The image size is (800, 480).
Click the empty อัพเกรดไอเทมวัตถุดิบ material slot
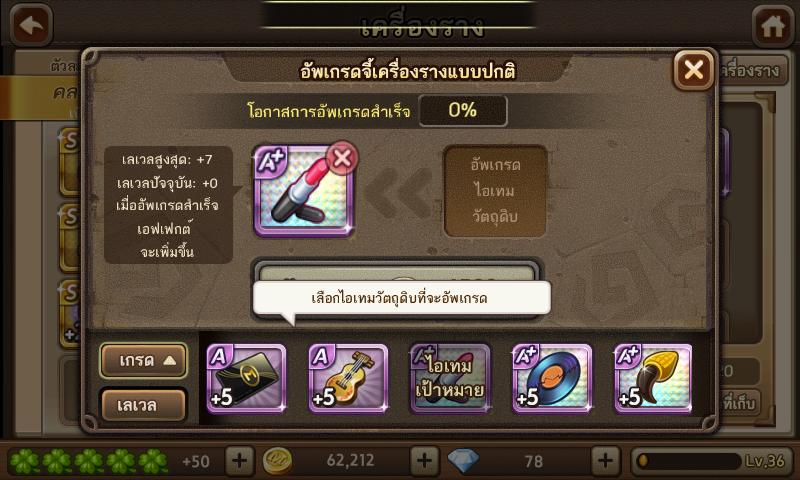[x=495, y=191]
